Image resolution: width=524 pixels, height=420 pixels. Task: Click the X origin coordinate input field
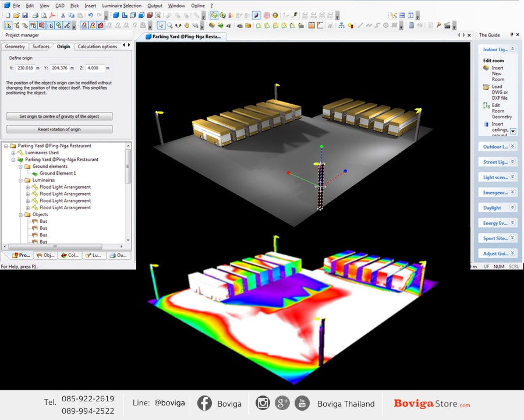coord(25,68)
